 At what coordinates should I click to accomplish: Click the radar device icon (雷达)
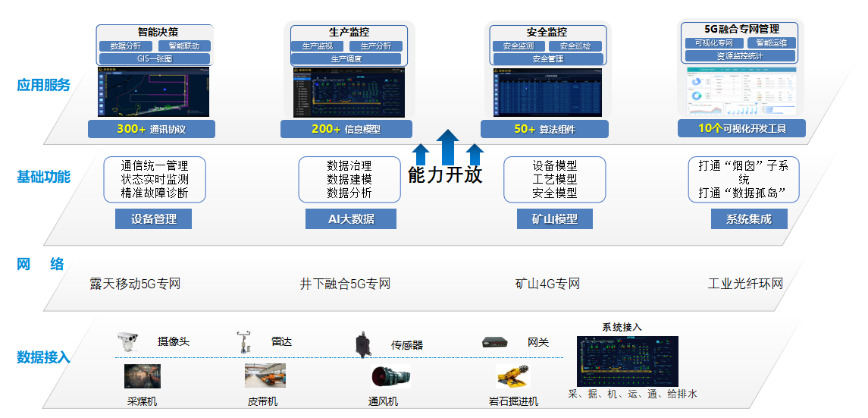pos(243,341)
